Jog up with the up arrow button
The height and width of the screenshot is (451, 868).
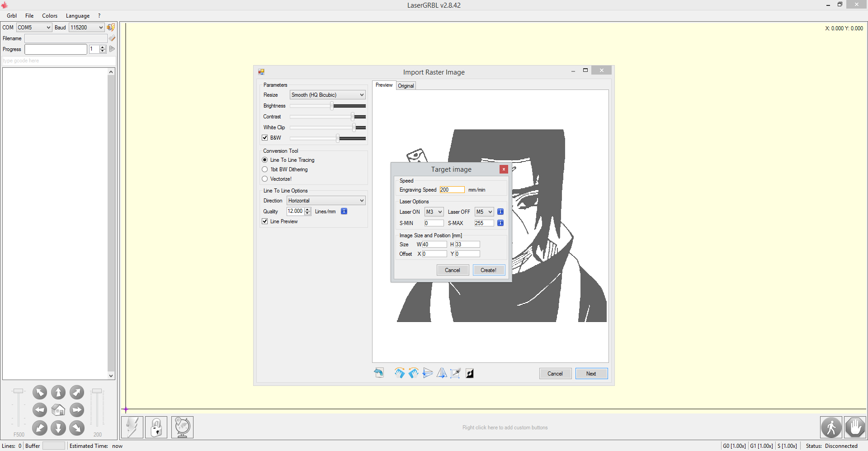[58, 392]
